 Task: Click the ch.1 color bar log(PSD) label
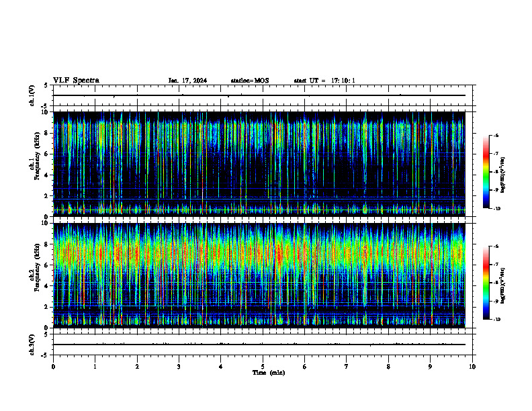503,175
